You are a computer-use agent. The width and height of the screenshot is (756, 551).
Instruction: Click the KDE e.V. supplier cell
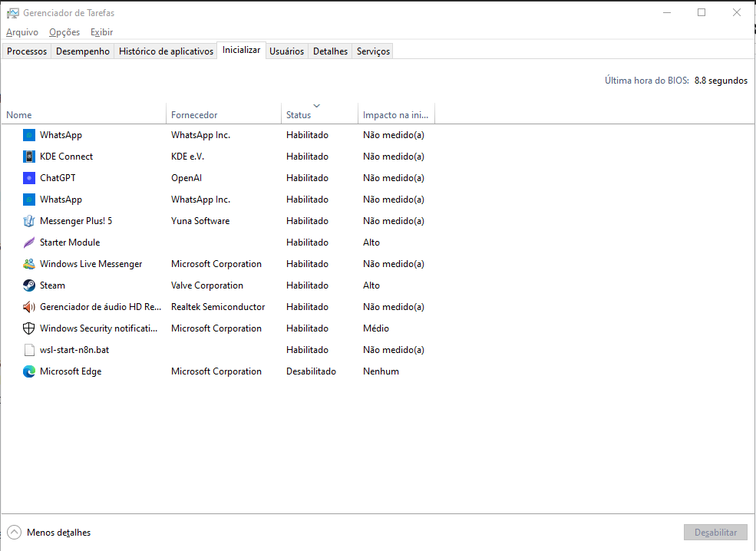click(x=187, y=157)
